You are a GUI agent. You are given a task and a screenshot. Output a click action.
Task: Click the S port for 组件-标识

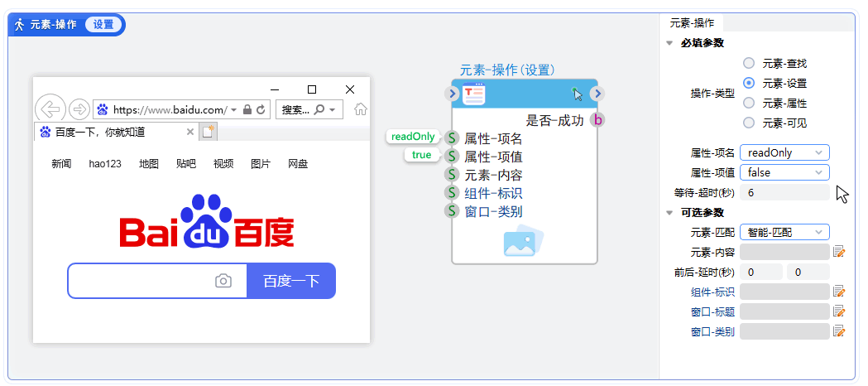(452, 193)
